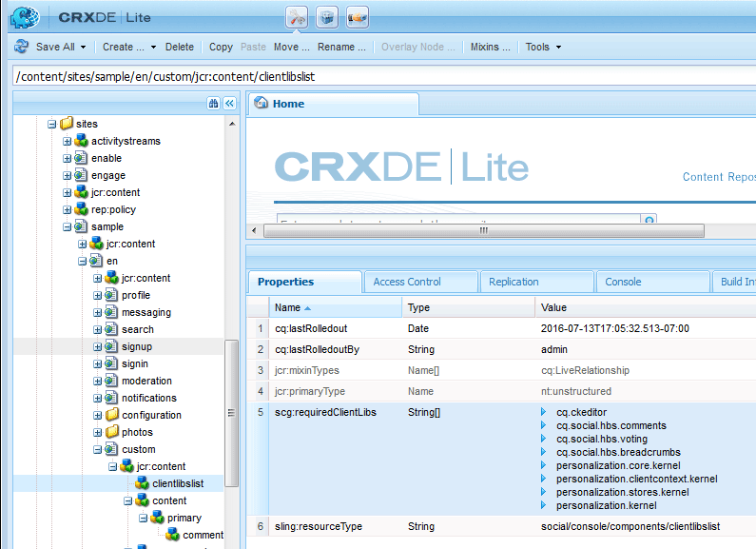The height and width of the screenshot is (549, 756).
Task: Click the CRXDE Lite logo icon
Action: (25, 17)
